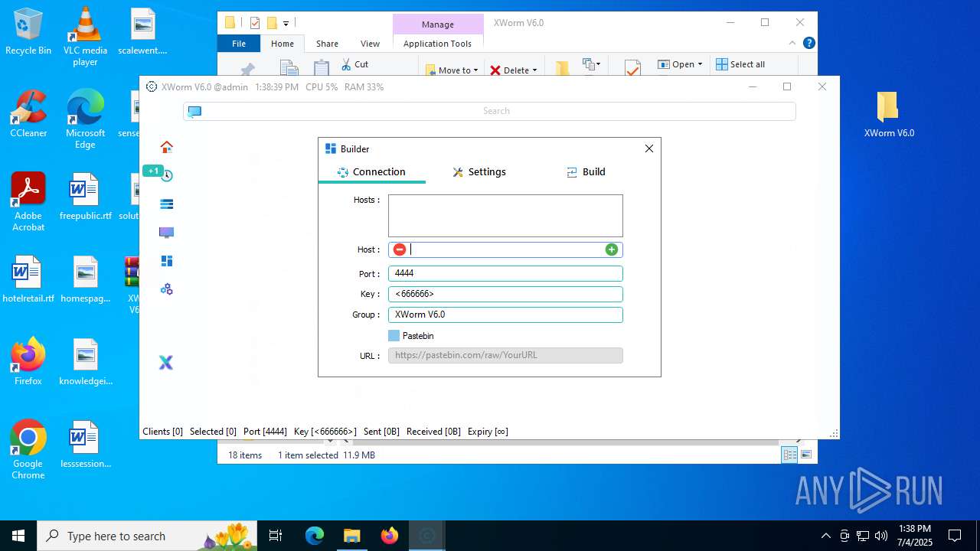Focus the Host input field

click(505, 249)
